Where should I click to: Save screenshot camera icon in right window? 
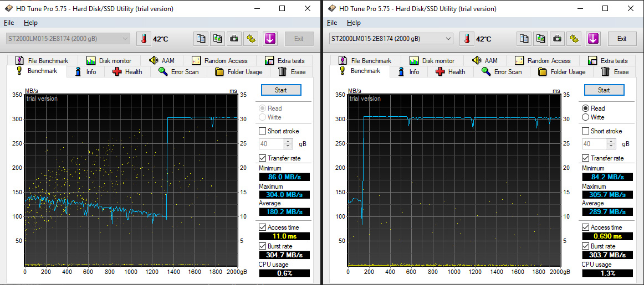(558, 39)
